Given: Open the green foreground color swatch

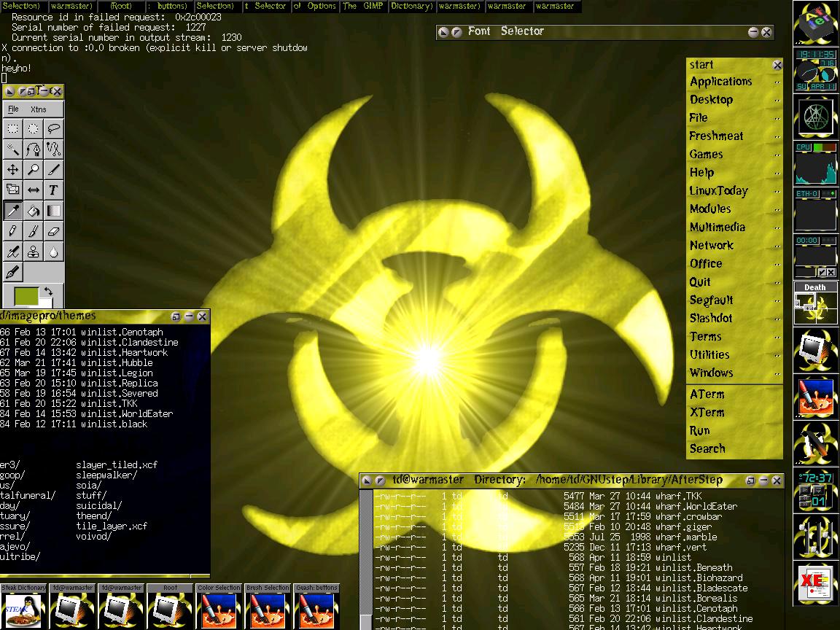Looking at the screenshot, I should (x=26, y=297).
